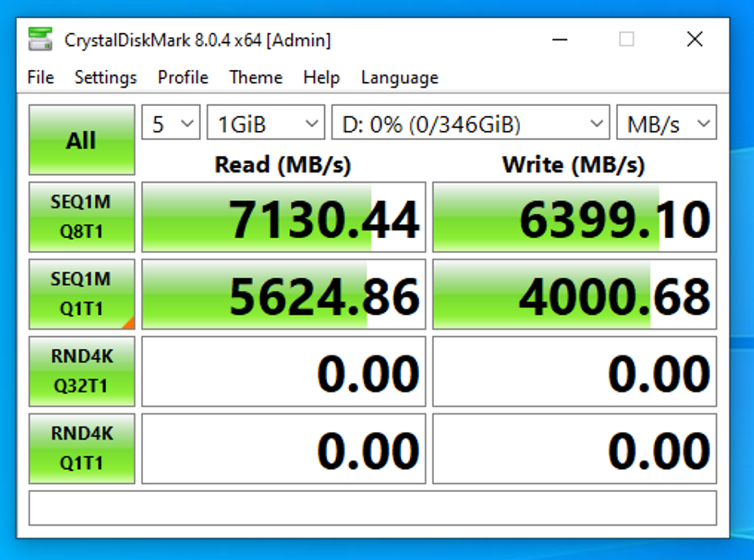754x560 pixels.
Task: Start the SEQ1M Q1T1 test
Action: point(82,294)
